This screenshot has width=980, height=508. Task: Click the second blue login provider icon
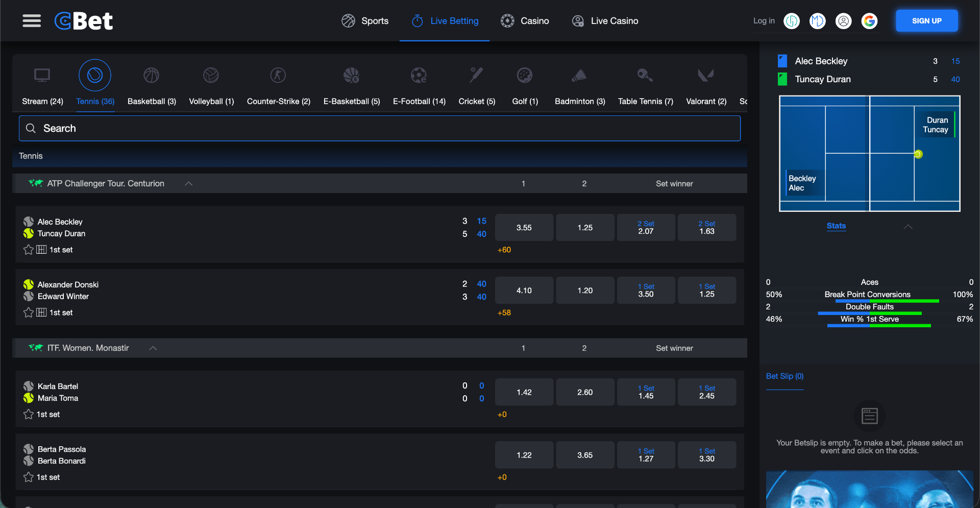tap(818, 21)
